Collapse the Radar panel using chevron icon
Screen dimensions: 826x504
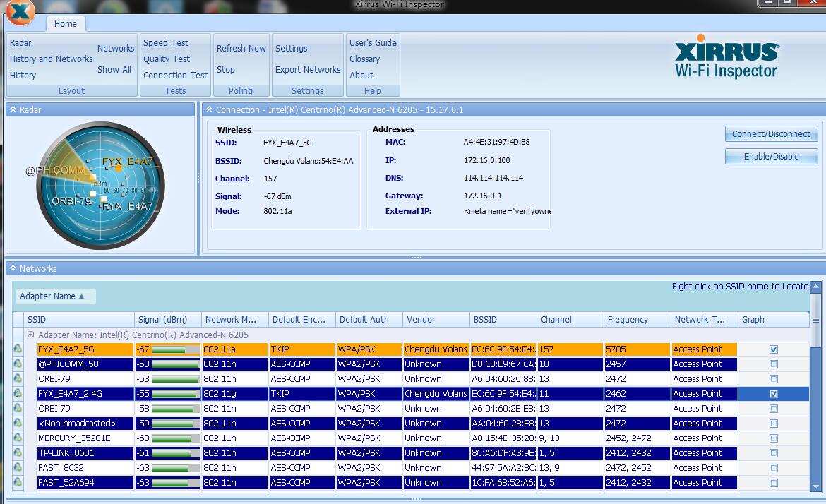click(x=13, y=109)
